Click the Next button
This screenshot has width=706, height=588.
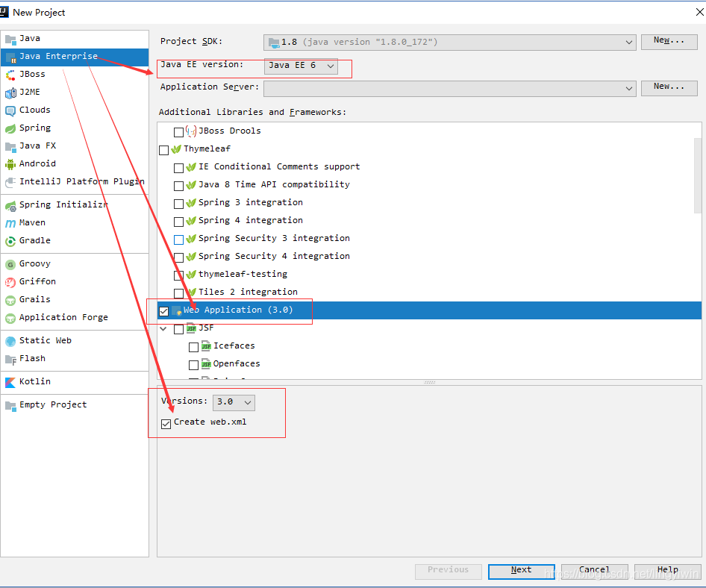(x=521, y=571)
